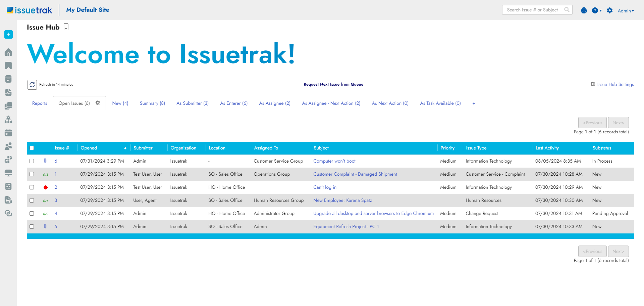Switch to As Assignee - Next Action tab
644x306 pixels.
tap(331, 103)
